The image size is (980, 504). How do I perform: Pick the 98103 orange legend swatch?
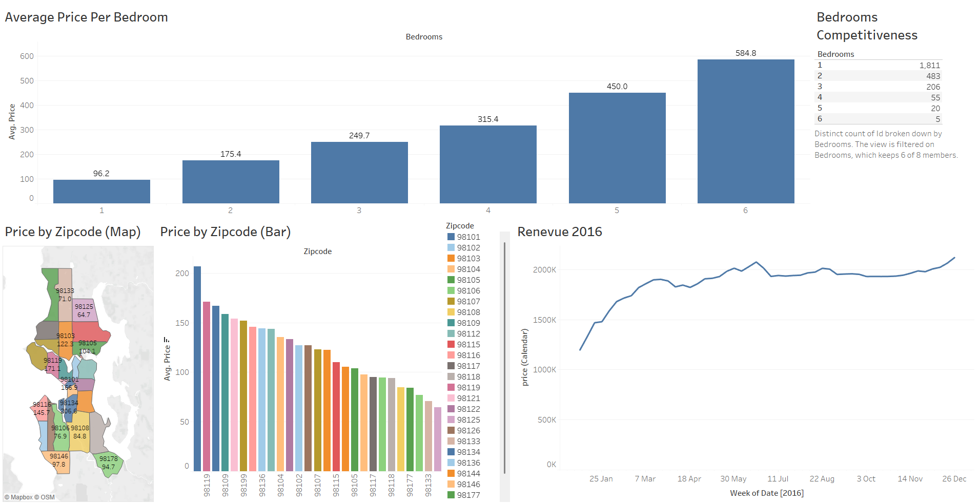pyautogui.click(x=451, y=258)
